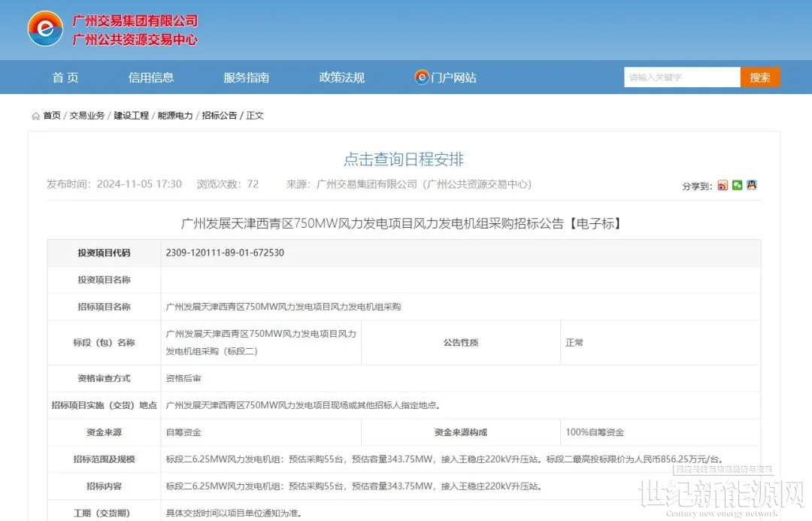Click the home icon in breadcrumb
Screen dimensions: 812x521
pyautogui.click(x=35, y=116)
